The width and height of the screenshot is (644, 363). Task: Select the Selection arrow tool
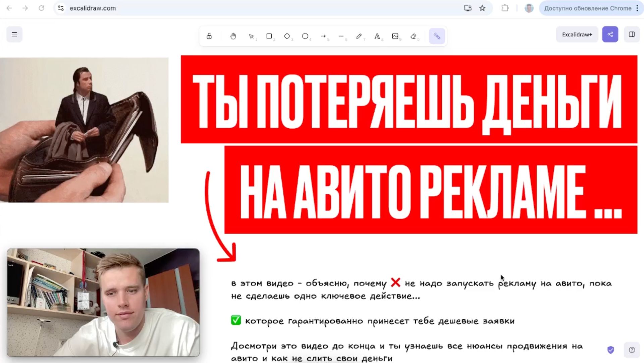[252, 36]
